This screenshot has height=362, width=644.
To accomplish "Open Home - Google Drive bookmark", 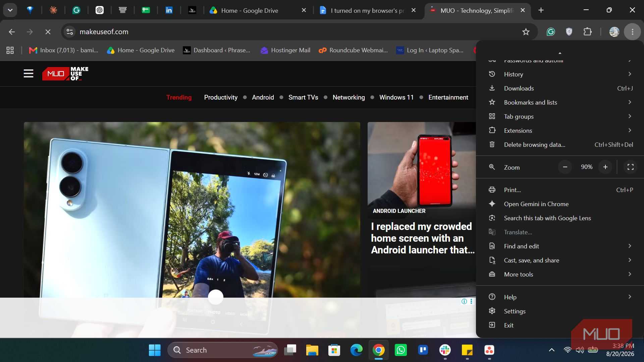I will click(x=141, y=50).
